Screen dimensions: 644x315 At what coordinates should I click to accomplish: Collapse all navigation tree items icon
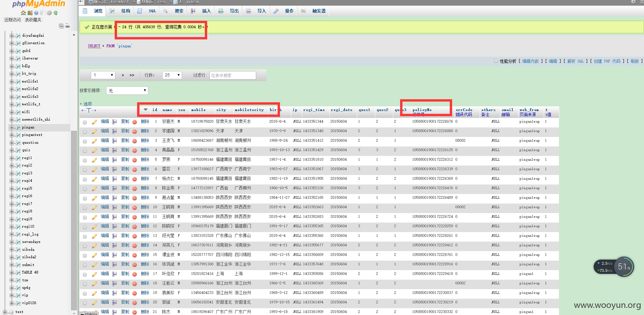[x=62, y=26]
